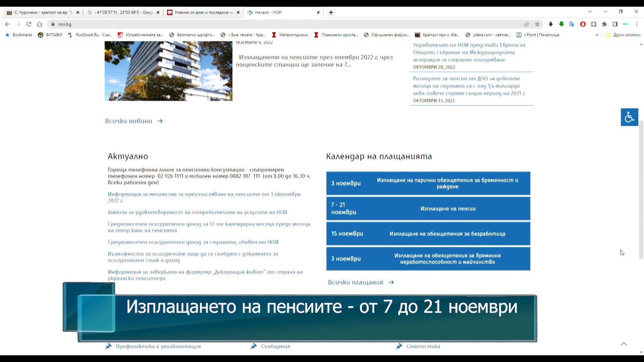Click the building news thumbnail image
Viewport: 644px width, 362px height.
[168, 71]
